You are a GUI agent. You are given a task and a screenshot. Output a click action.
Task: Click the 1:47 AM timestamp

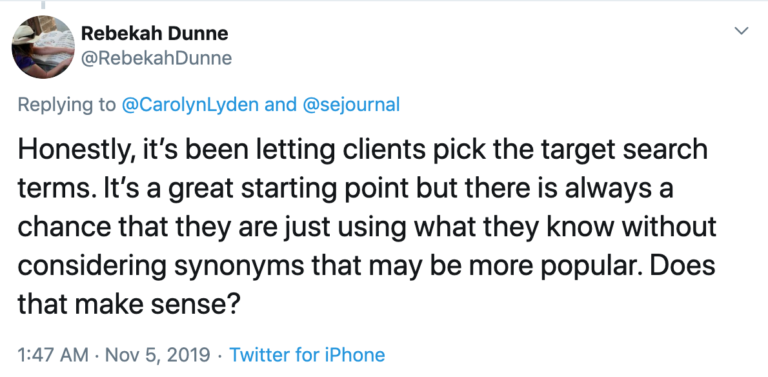coord(53,354)
